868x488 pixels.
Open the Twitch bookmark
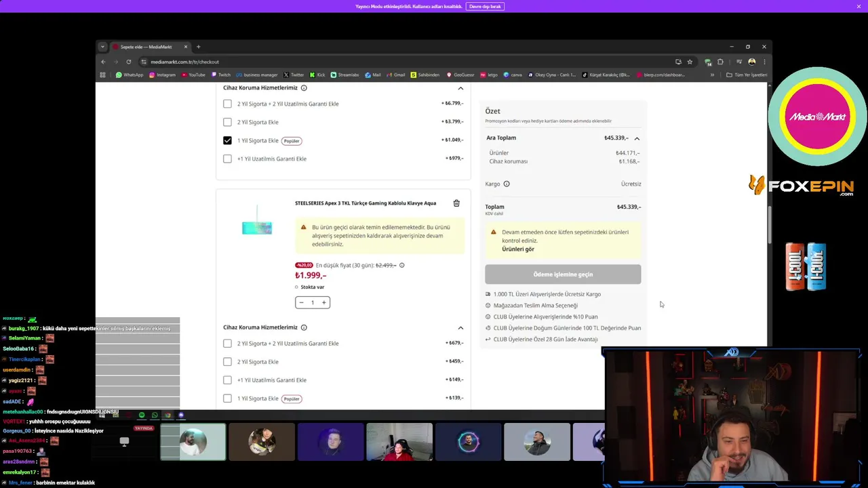pyautogui.click(x=220, y=75)
